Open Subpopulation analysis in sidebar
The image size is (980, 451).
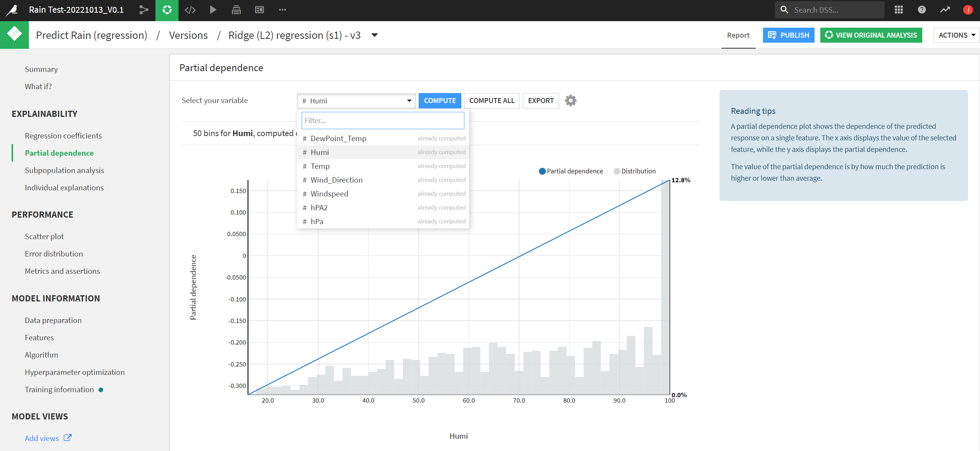coord(64,170)
